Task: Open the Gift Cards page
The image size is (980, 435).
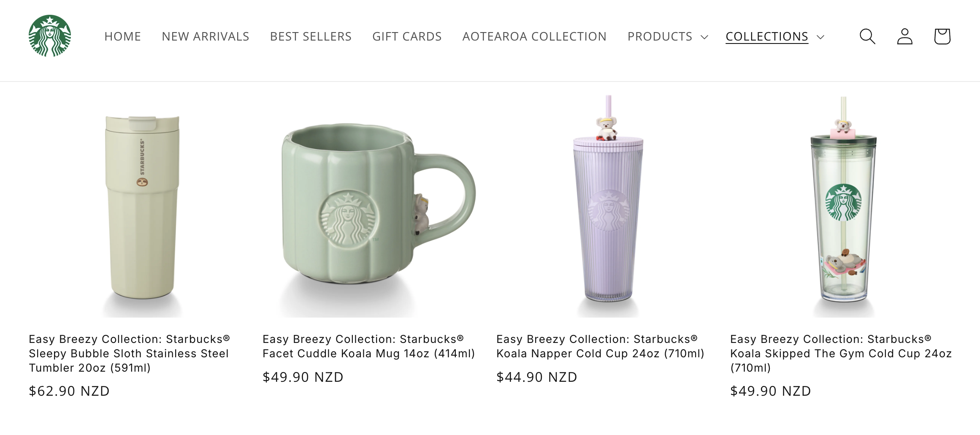Action: [x=407, y=36]
